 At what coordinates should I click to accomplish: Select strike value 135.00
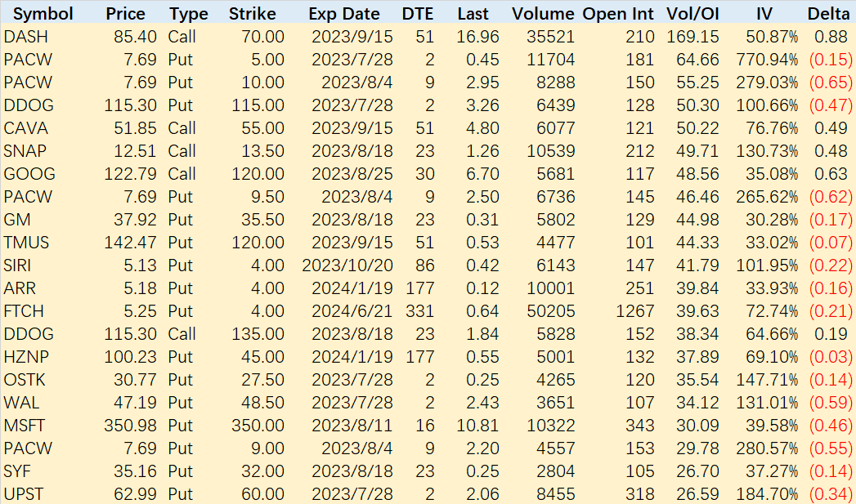coord(258,334)
